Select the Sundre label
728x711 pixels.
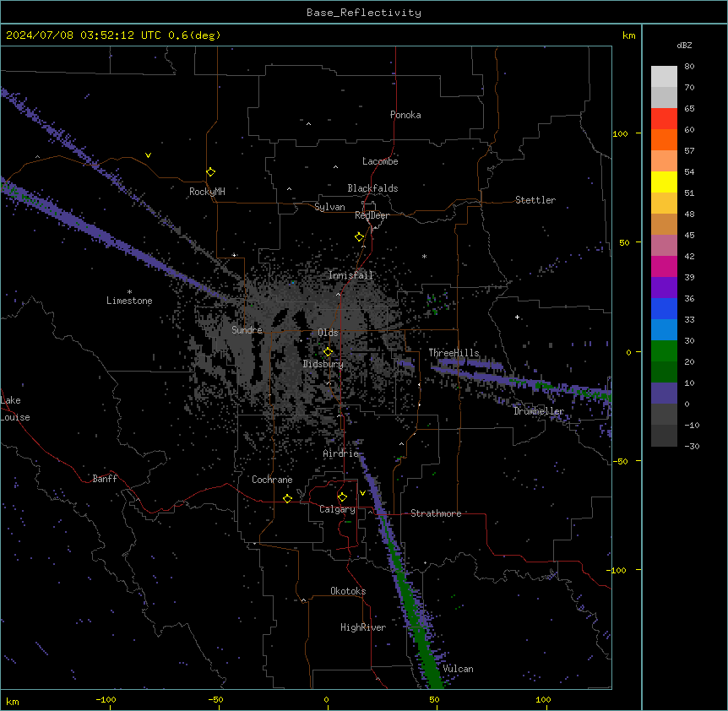(247, 330)
